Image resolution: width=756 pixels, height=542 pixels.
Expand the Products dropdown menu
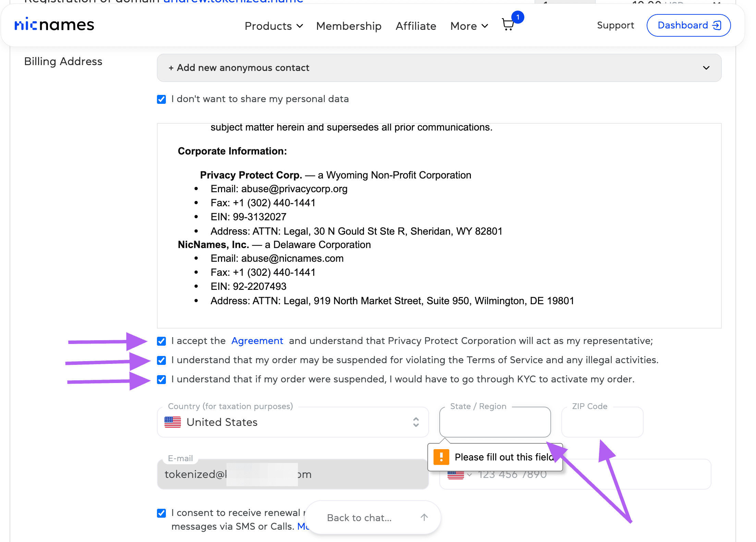273,26
